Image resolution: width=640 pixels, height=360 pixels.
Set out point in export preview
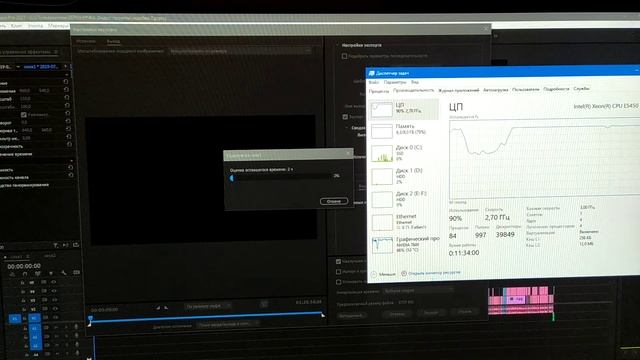point(166,308)
